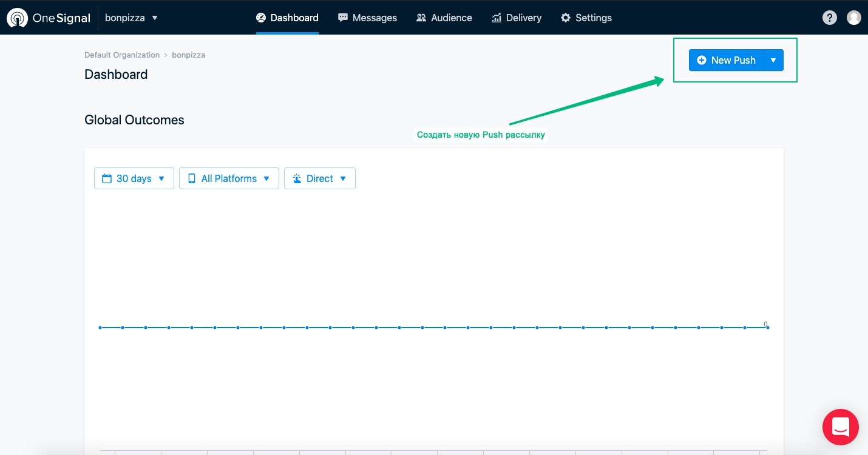Open the Delivery tab
Screen dimensions: 868x455
(516, 18)
